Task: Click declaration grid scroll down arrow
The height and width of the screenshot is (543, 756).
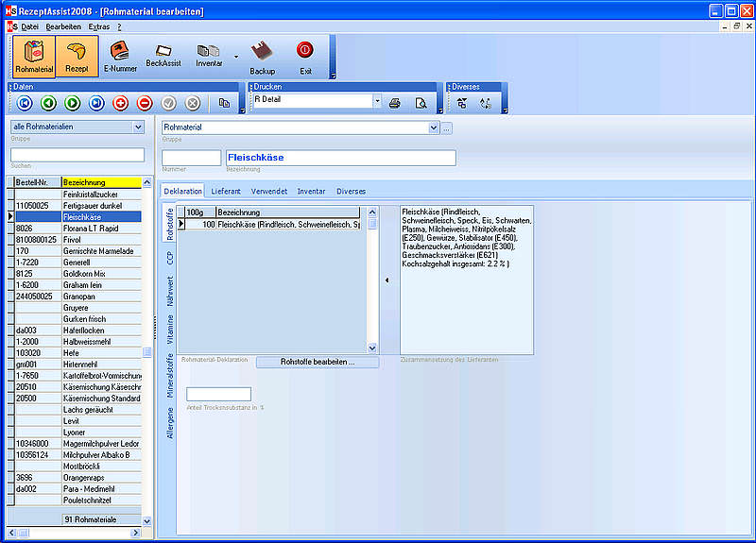Action: [372, 348]
